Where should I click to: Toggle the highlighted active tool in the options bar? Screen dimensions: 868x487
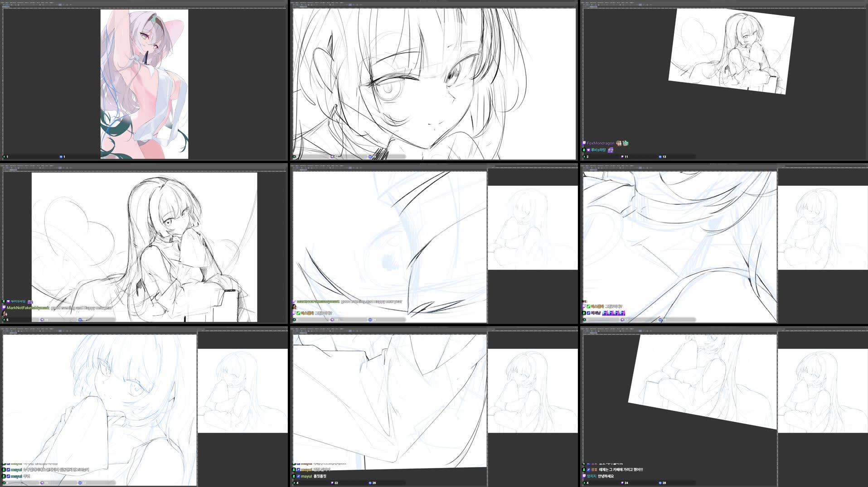pos(60,5)
